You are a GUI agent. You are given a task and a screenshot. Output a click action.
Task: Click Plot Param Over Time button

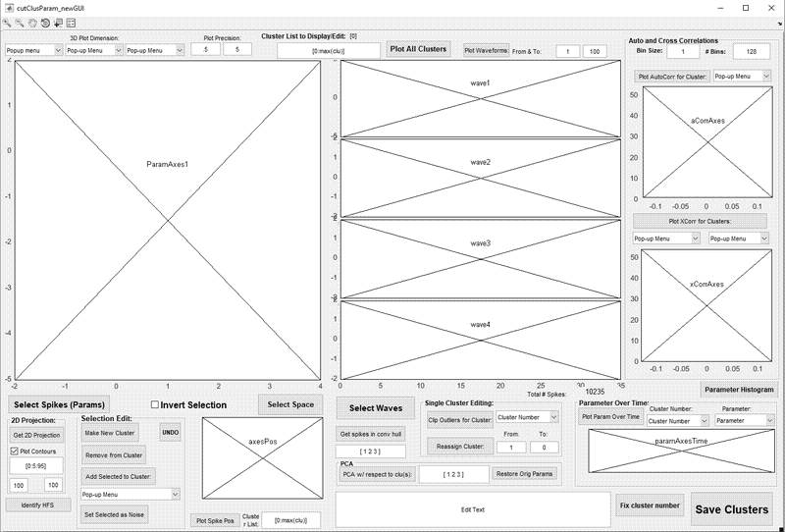[x=610, y=417]
